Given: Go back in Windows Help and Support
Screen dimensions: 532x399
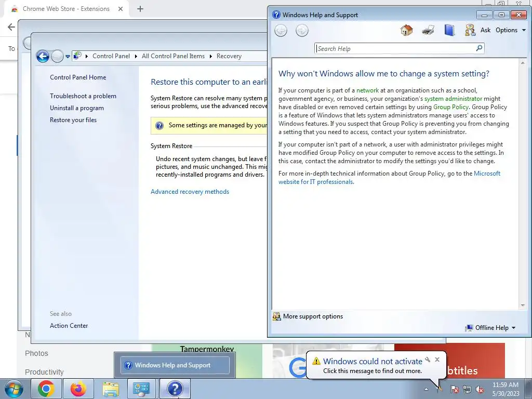Looking at the screenshot, I should 281,31.
